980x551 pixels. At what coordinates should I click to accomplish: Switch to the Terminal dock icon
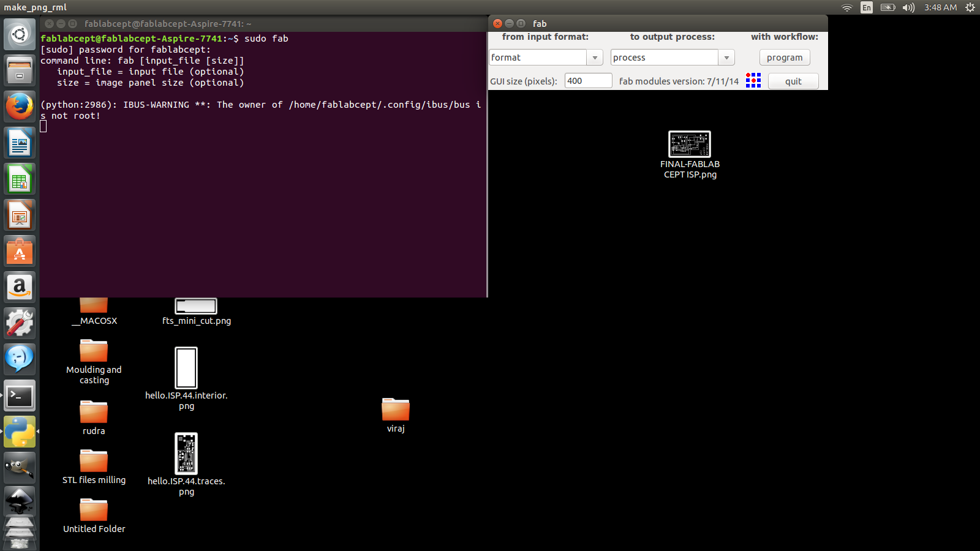[x=20, y=396]
